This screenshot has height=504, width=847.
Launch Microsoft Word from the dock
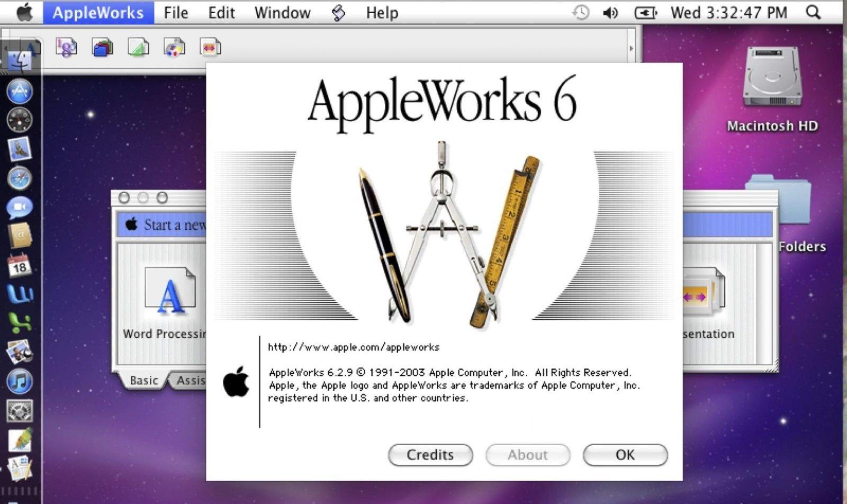pos(20,294)
